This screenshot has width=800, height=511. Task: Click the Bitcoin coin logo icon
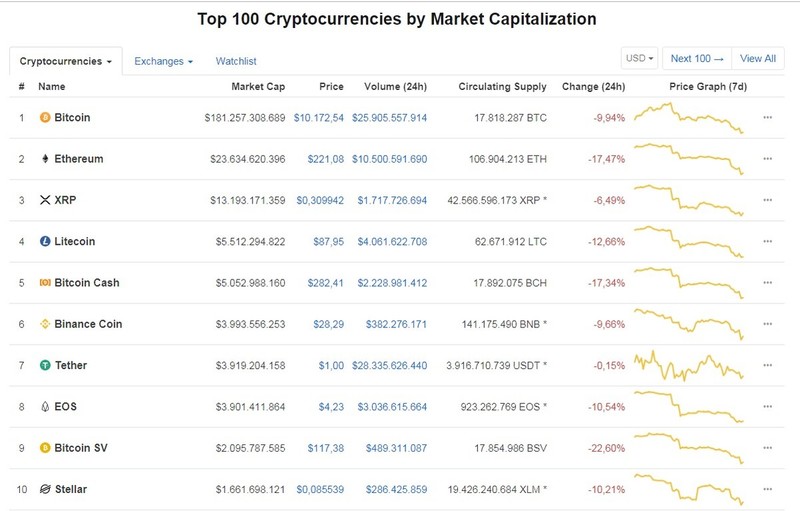click(45, 118)
